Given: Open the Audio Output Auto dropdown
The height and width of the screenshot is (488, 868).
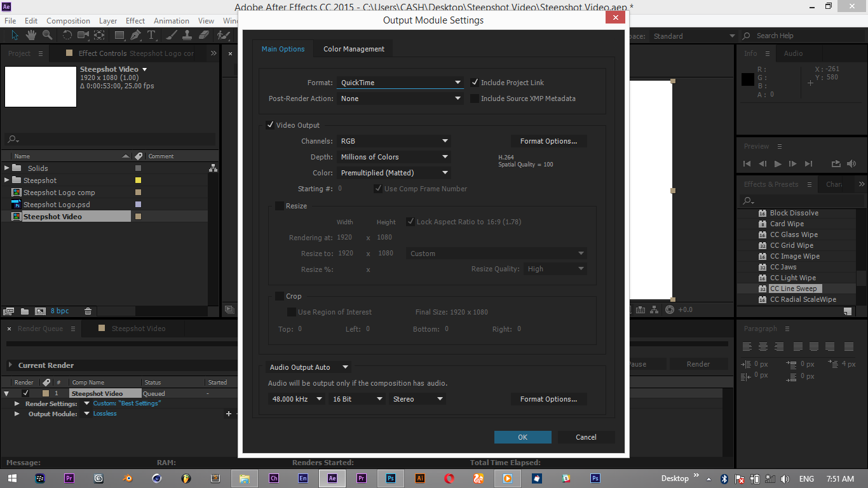Looking at the screenshot, I should [308, 367].
